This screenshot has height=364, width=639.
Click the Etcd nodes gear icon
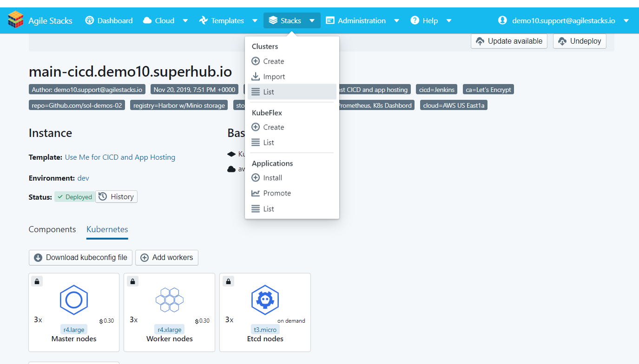pyautogui.click(x=265, y=300)
